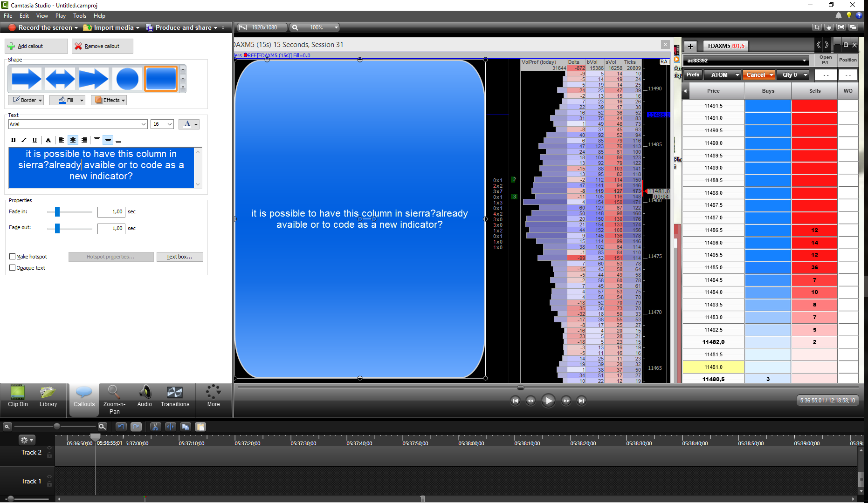Screen dimensions: 868x503
Task: Open the Audio tab
Action: coord(145,396)
